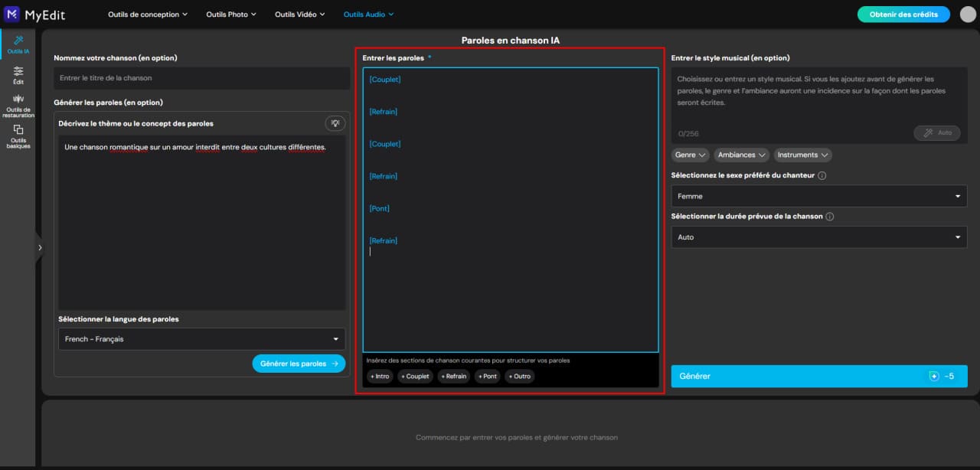
Task: Click the first [Couplet] tag in lyrics
Action: pos(385,80)
